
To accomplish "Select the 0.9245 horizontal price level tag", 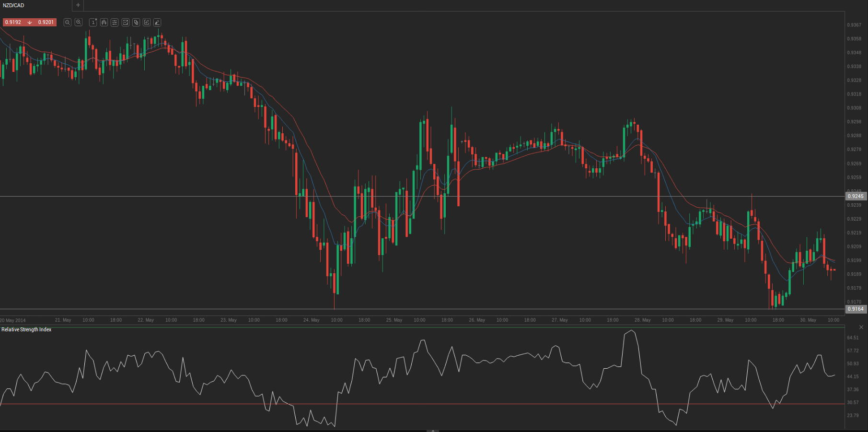I will 856,196.
